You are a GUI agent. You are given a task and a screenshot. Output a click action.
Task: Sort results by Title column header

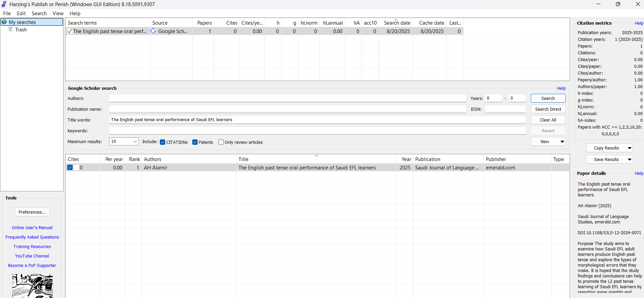pos(316,159)
